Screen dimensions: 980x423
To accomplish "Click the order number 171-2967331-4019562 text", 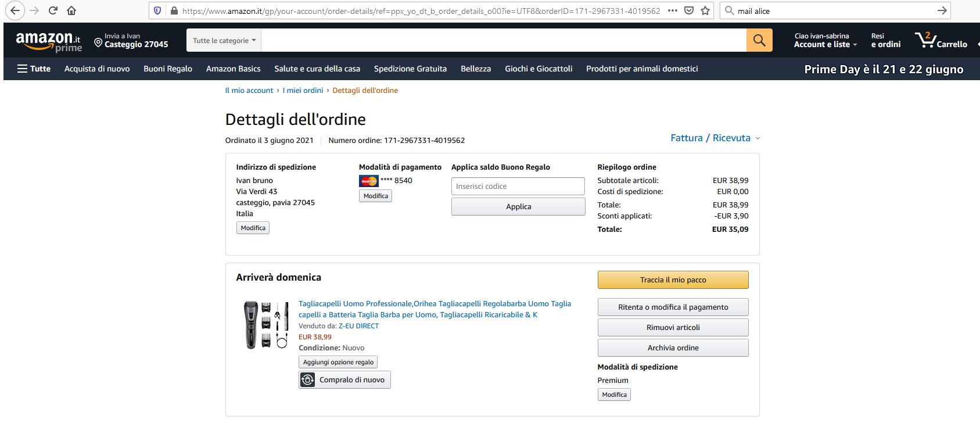I will click(424, 140).
